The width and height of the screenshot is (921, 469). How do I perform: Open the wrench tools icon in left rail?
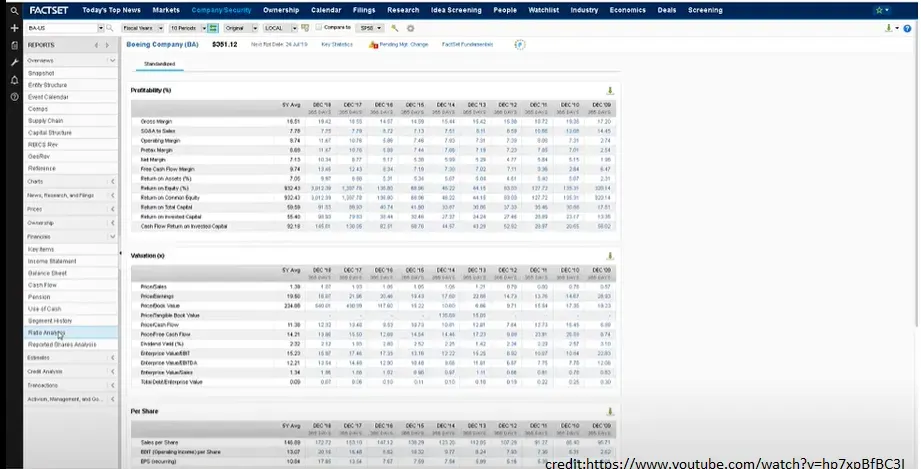(x=14, y=62)
